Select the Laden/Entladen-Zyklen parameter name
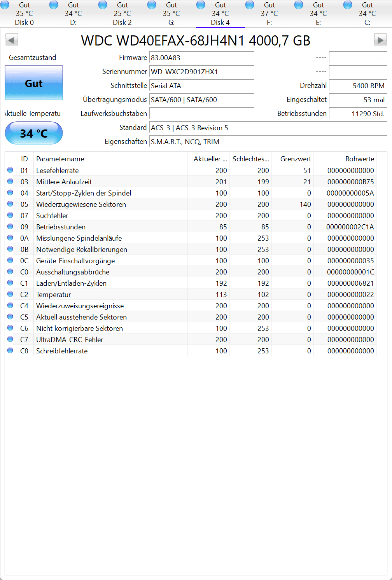Screen dimensions: 392x580 72,283
